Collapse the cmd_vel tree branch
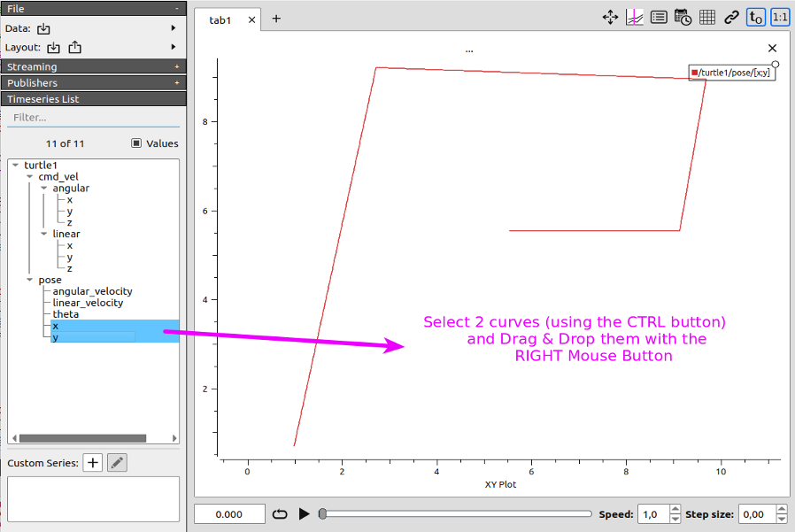The height and width of the screenshot is (532, 795). pyautogui.click(x=30, y=176)
